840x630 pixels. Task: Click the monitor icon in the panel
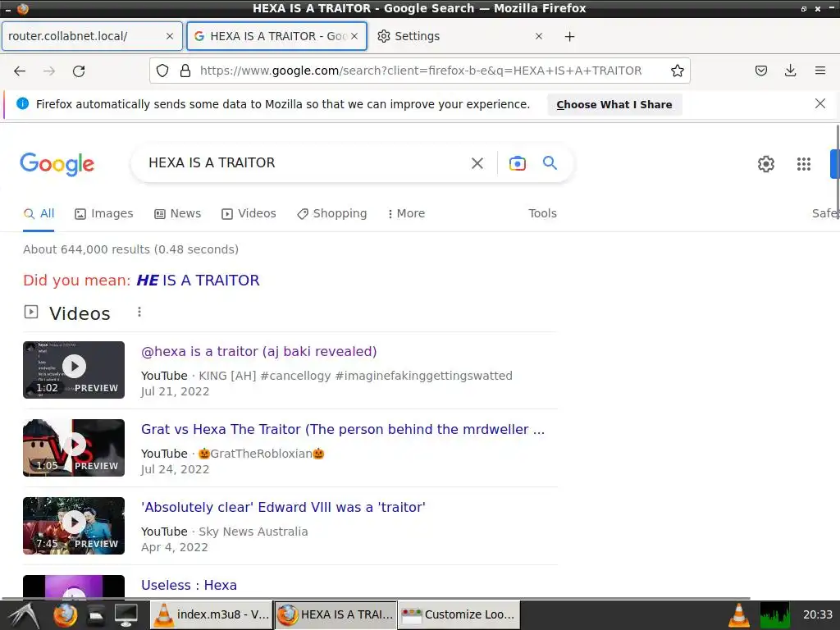(126, 615)
